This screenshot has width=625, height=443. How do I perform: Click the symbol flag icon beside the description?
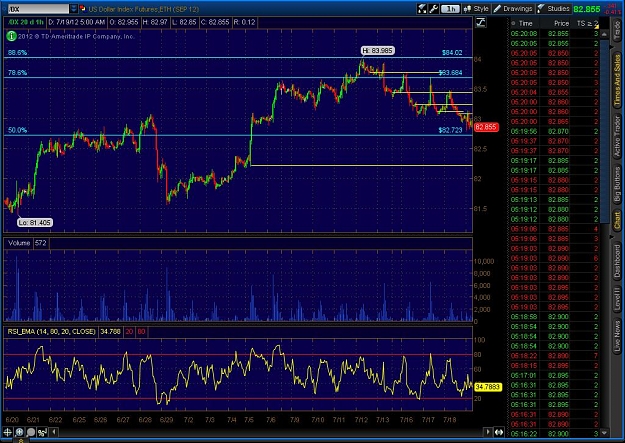point(83,9)
